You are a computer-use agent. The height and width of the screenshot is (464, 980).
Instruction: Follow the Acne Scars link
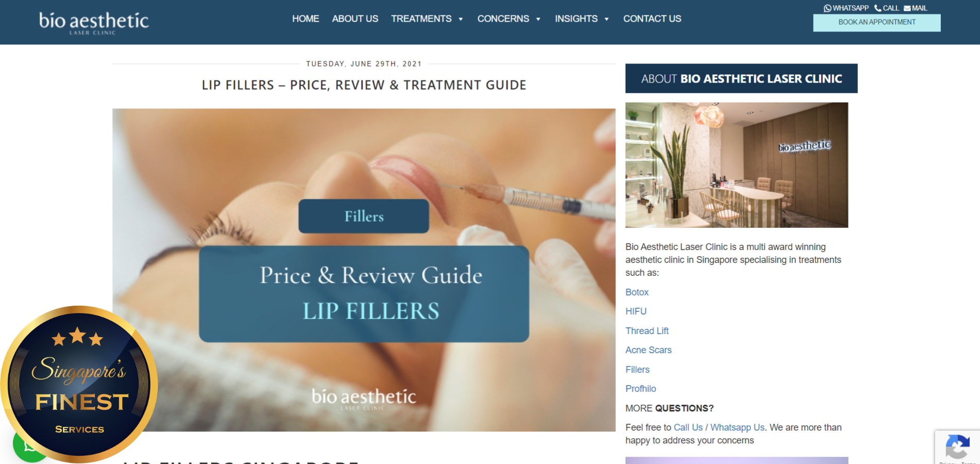(648, 350)
